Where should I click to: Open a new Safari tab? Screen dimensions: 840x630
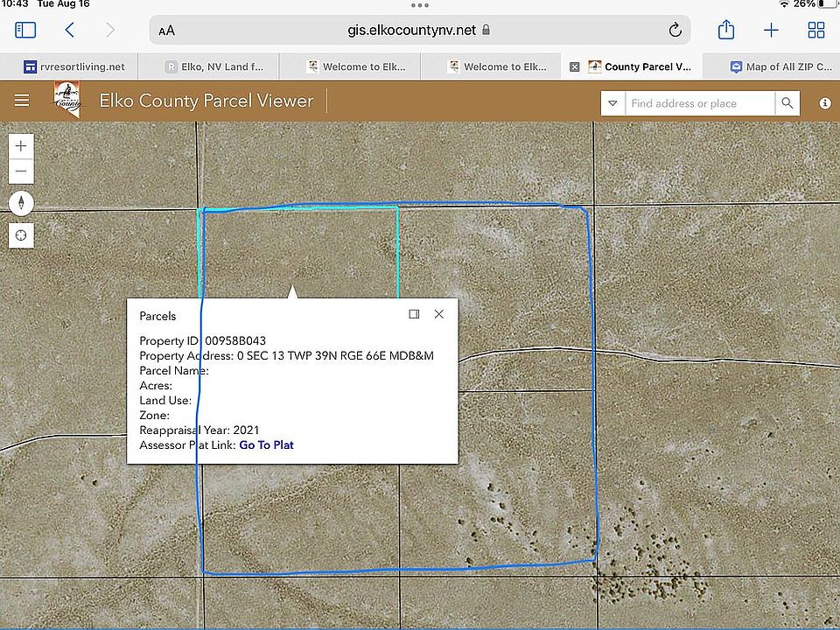771,31
